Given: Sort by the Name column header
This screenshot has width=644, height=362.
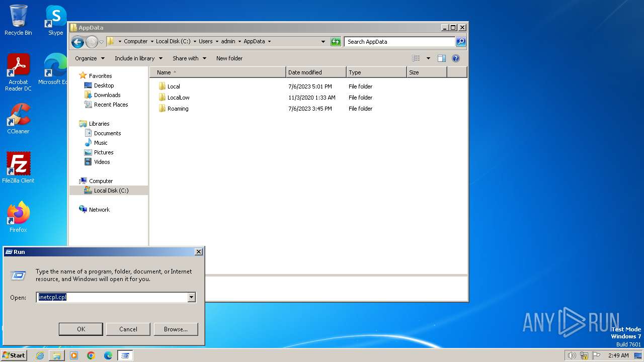Looking at the screenshot, I should (217, 72).
